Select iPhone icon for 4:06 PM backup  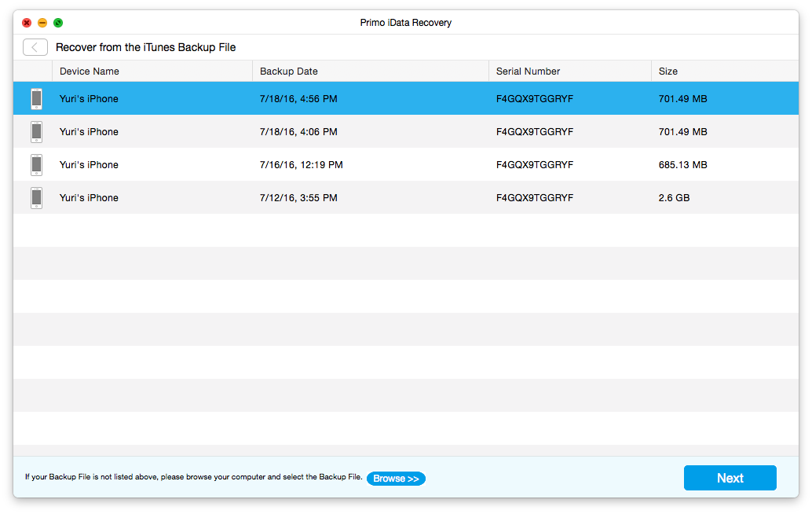36,132
